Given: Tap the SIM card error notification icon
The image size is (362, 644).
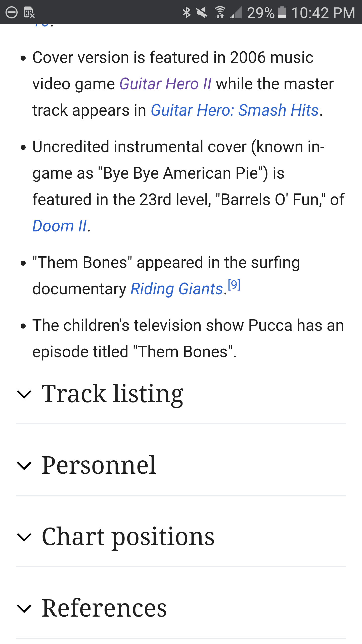Looking at the screenshot, I should [29, 13].
